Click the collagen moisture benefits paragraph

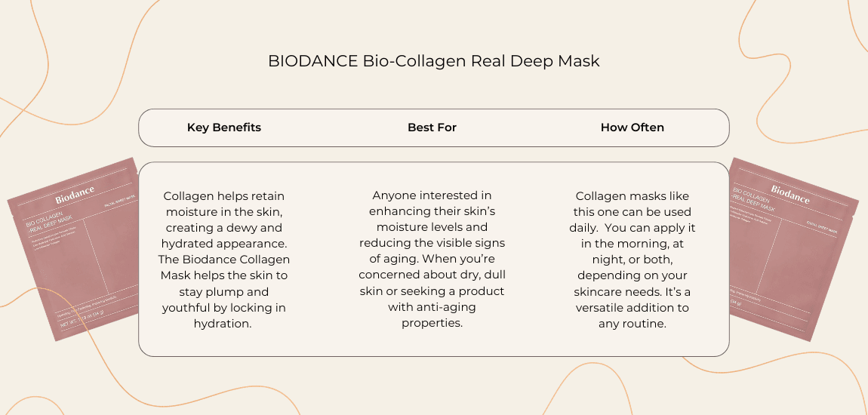pyautogui.click(x=224, y=259)
